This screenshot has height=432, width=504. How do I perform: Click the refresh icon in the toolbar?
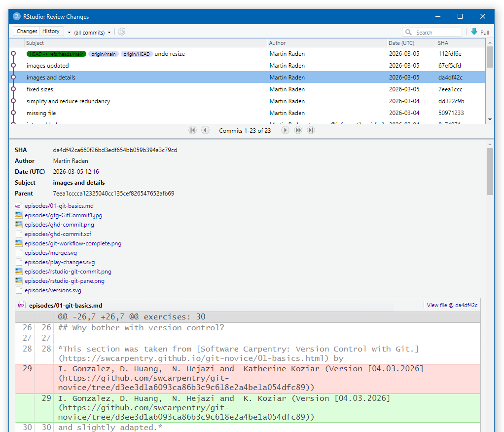[x=122, y=32]
